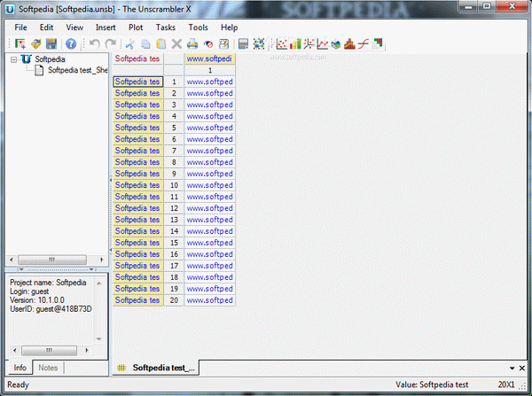Select Softpedia test_She tree item
This screenshot has height=396, width=532.
78,70
